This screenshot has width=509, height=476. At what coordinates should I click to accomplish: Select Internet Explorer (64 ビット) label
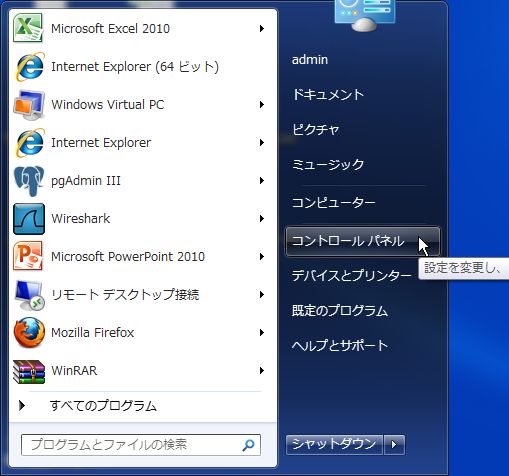pos(135,67)
